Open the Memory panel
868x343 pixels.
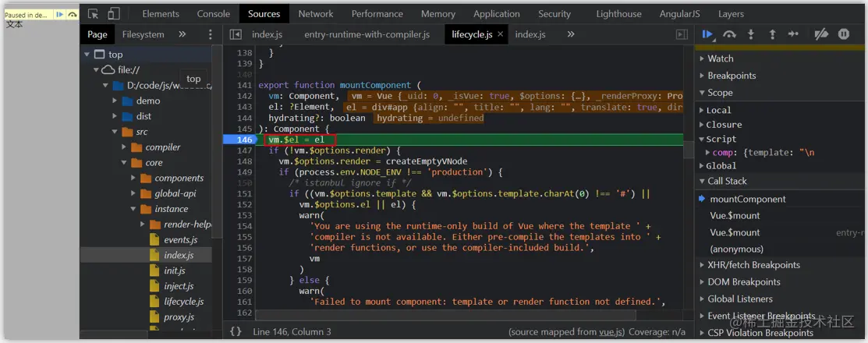[438, 14]
